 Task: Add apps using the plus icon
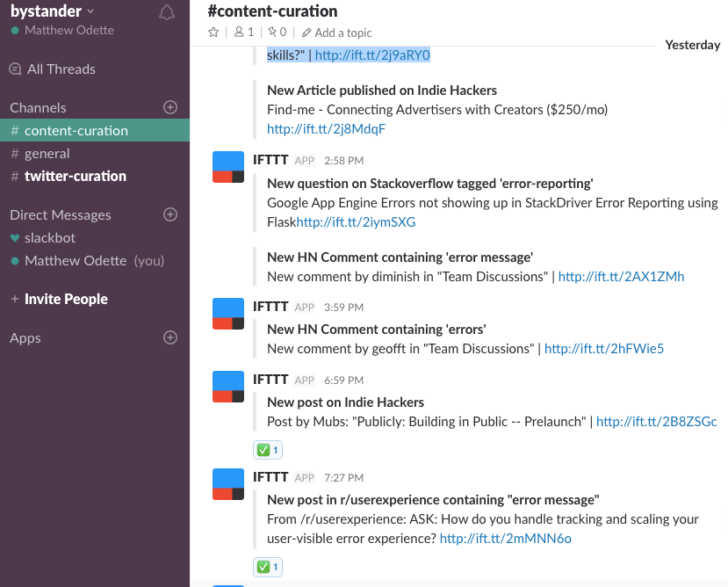click(x=170, y=337)
